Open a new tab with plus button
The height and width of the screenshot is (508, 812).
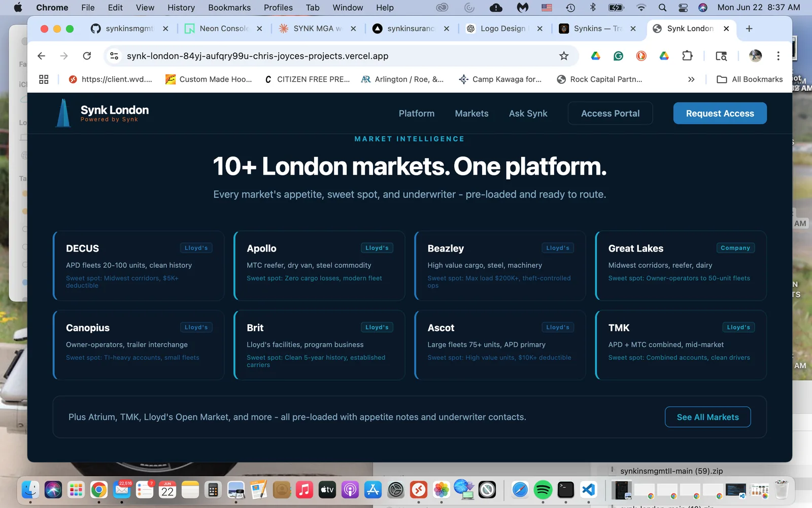(749, 28)
